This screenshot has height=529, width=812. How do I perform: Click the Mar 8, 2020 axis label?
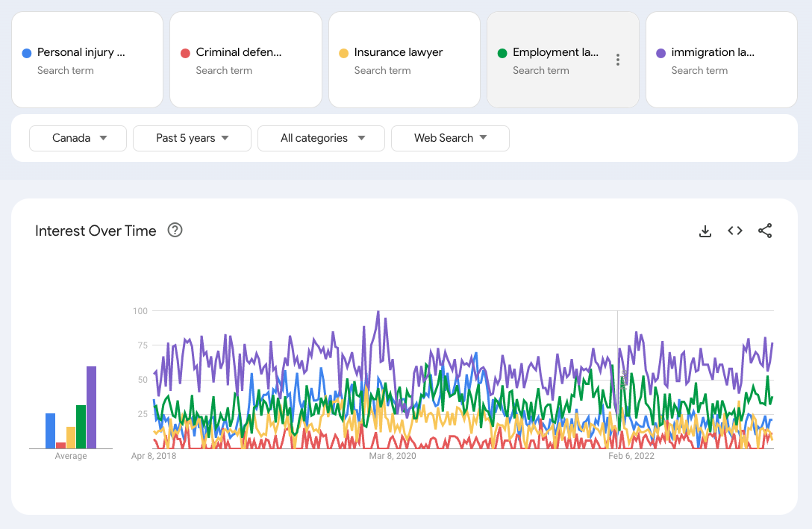[x=393, y=456]
